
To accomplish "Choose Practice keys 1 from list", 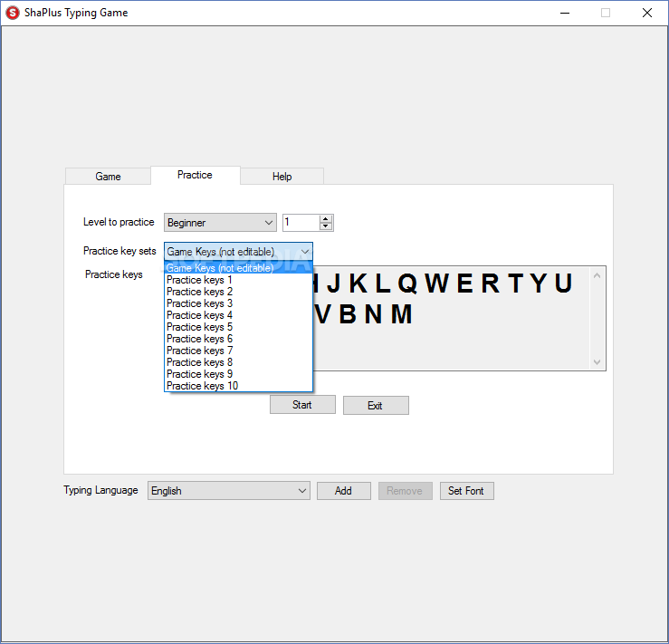I will [238, 280].
